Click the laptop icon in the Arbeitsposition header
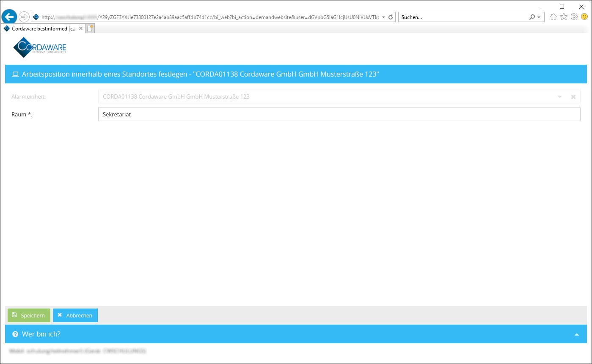Image resolution: width=592 pixels, height=364 pixels. pos(15,74)
